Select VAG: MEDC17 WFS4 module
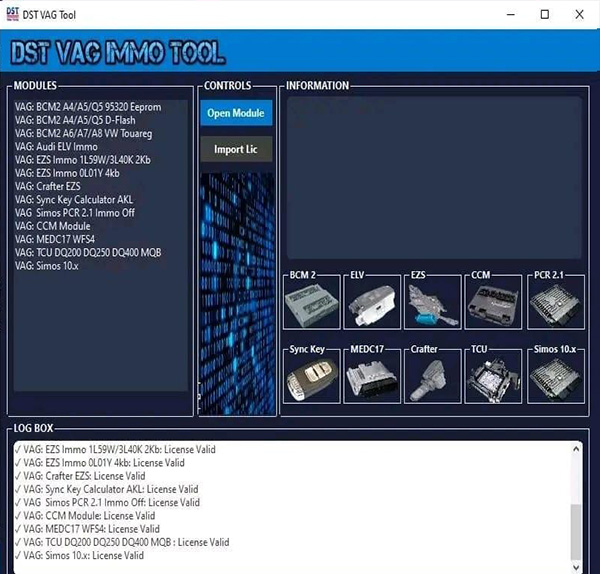 (55, 239)
